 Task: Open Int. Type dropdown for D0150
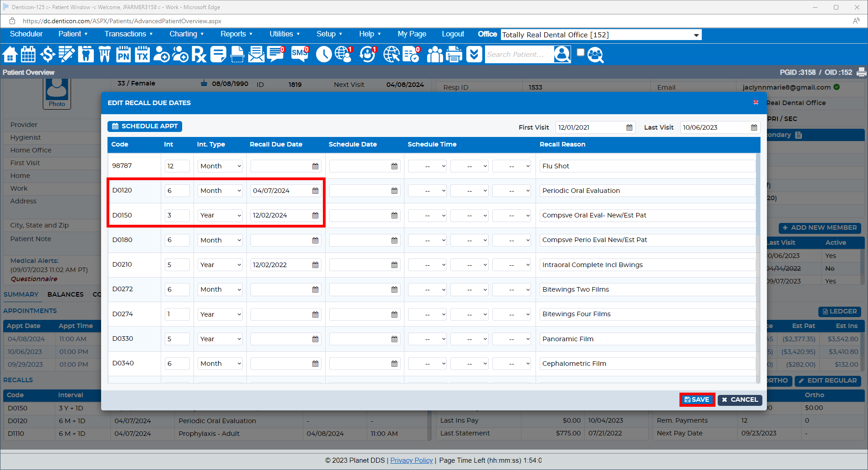coord(220,216)
